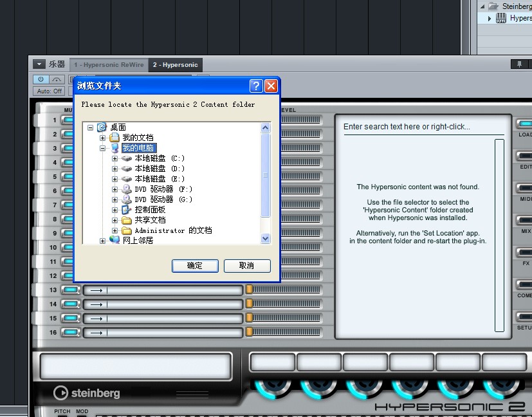Screen dimensions: 532x417
Task: Click channel 16 level slider handle
Action: [x=250, y=331]
